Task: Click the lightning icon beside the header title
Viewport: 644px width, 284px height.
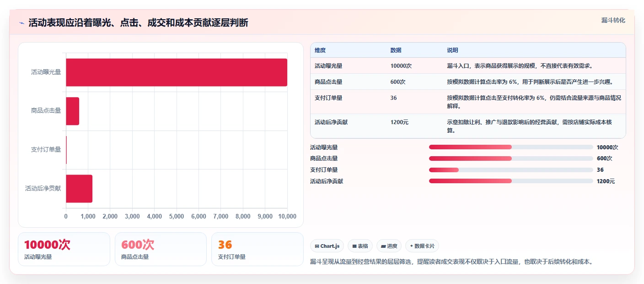Action: [21, 23]
